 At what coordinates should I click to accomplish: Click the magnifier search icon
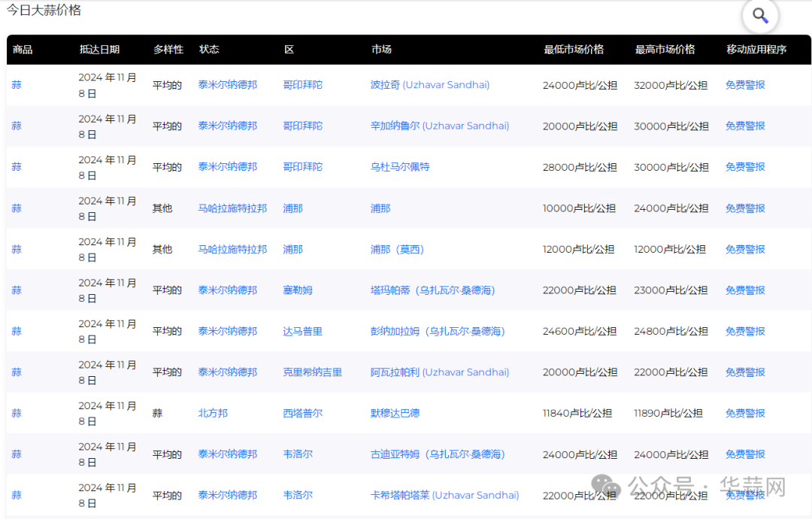coord(759,16)
